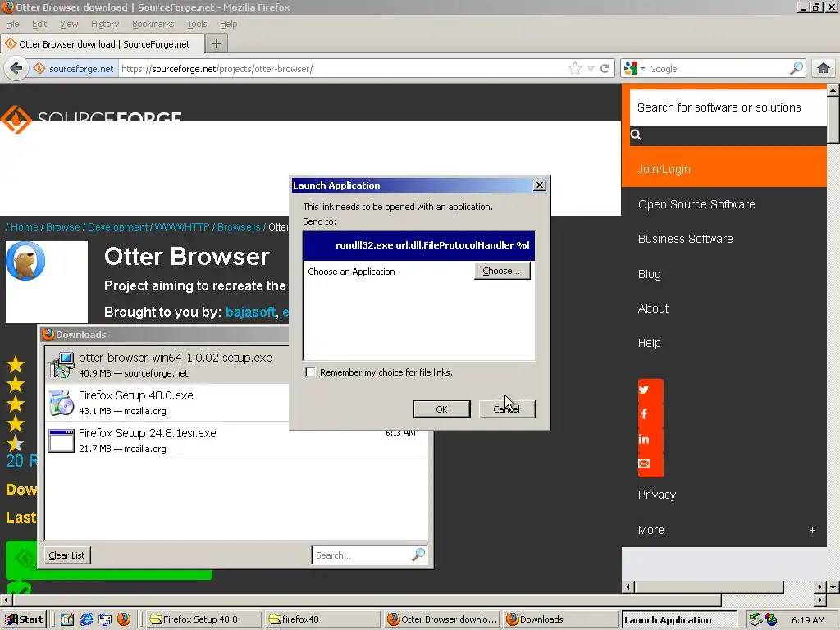
Task: Reload the page with refresh icon
Action: 605,69
